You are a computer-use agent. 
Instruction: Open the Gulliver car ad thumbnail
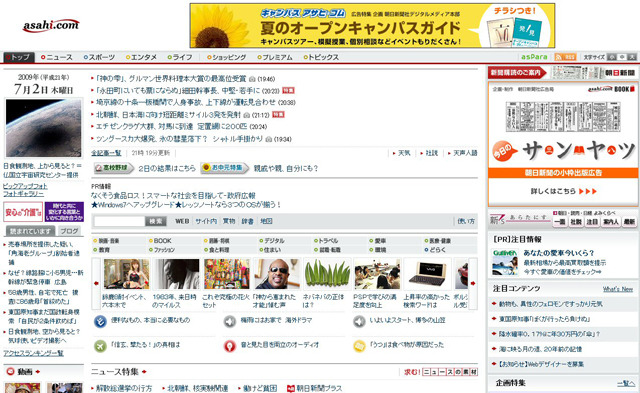pos(505,262)
